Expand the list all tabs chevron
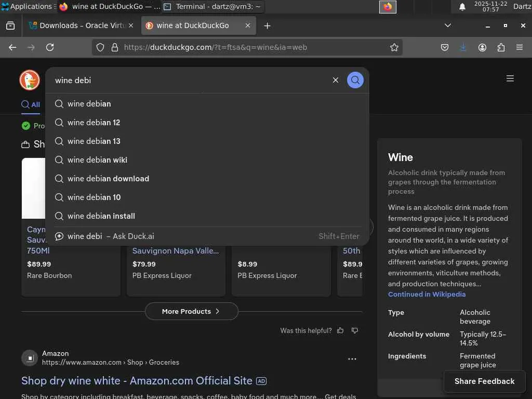This screenshot has width=532, height=399. [447, 25]
